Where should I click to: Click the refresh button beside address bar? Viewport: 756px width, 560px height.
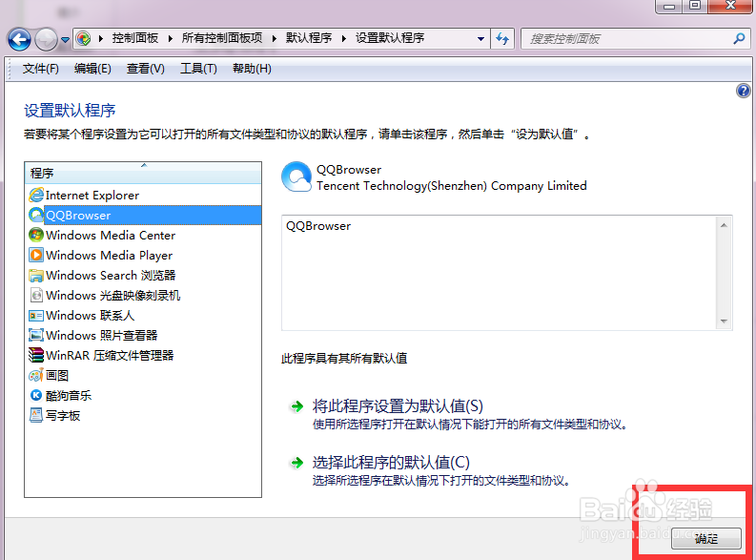coord(502,38)
